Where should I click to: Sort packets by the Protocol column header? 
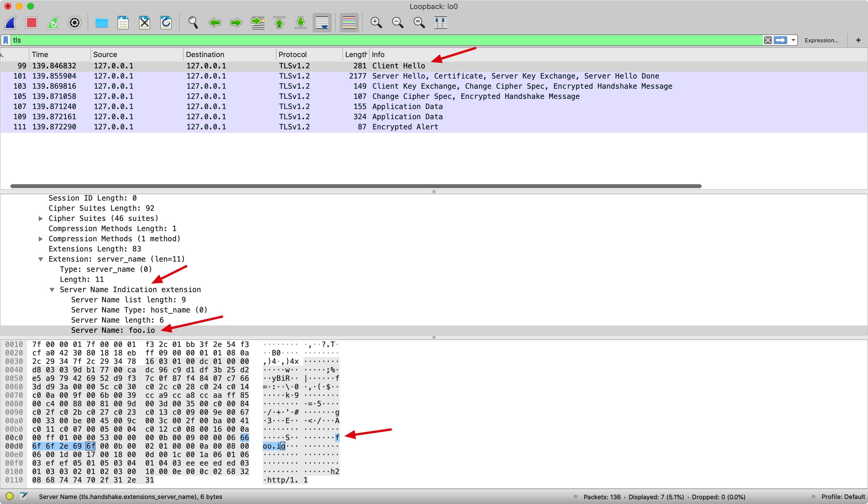pyautogui.click(x=292, y=55)
